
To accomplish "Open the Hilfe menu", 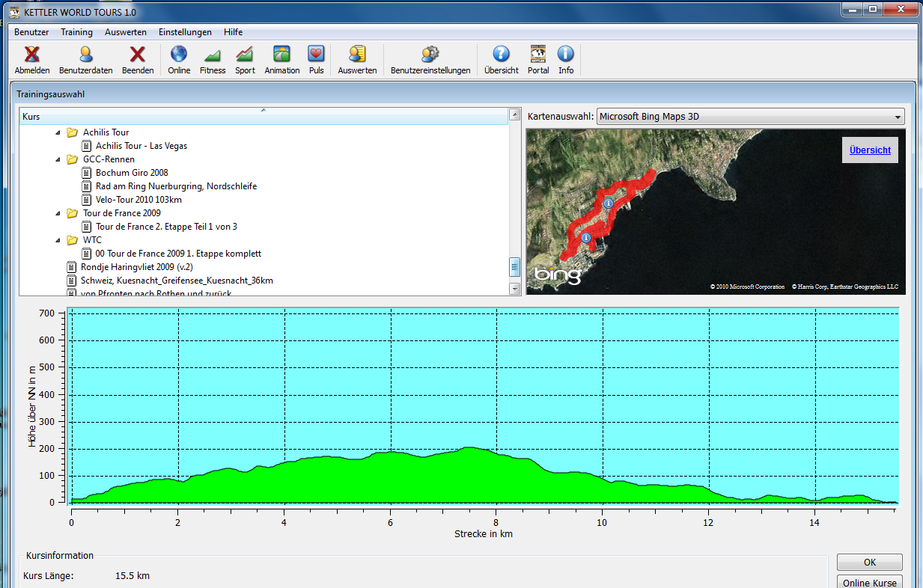I will tap(233, 32).
